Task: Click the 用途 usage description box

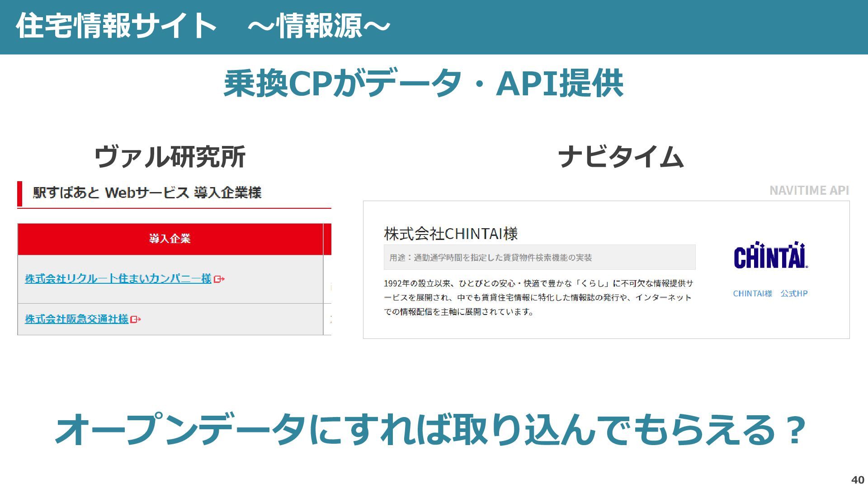Action: tap(539, 257)
